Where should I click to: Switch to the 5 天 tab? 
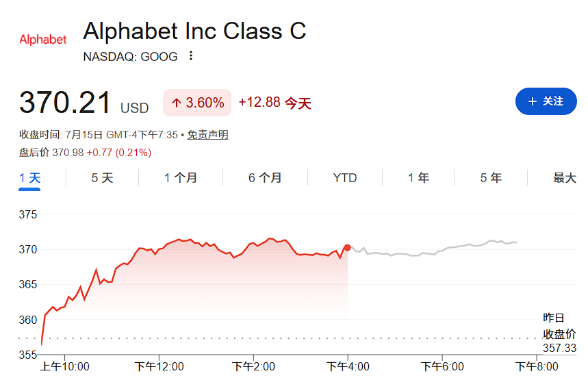click(102, 178)
